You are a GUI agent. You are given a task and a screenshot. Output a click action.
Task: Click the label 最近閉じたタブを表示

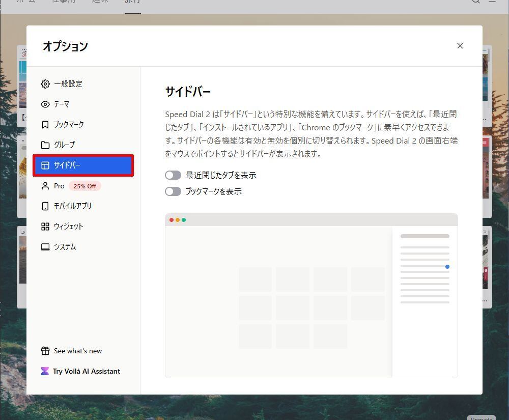[x=221, y=175]
